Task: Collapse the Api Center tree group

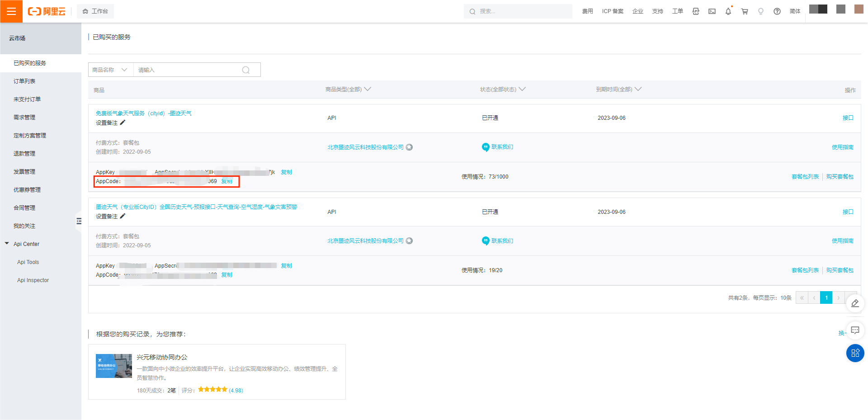Action: coord(7,244)
